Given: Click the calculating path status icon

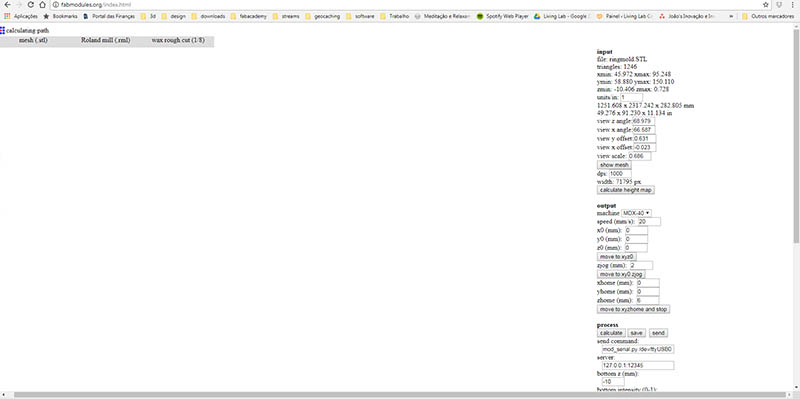Looking at the screenshot, I should click(3, 31).
